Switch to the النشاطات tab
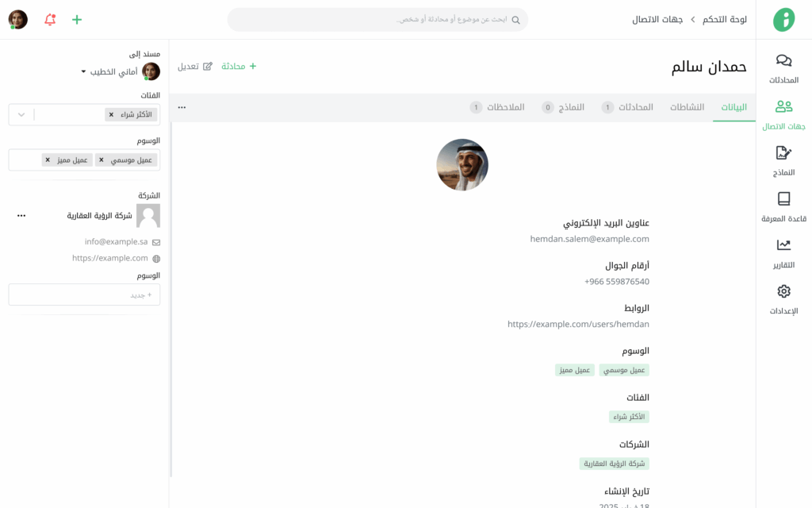This screenshot has height=508, width=812. click(x=687, y=107)
